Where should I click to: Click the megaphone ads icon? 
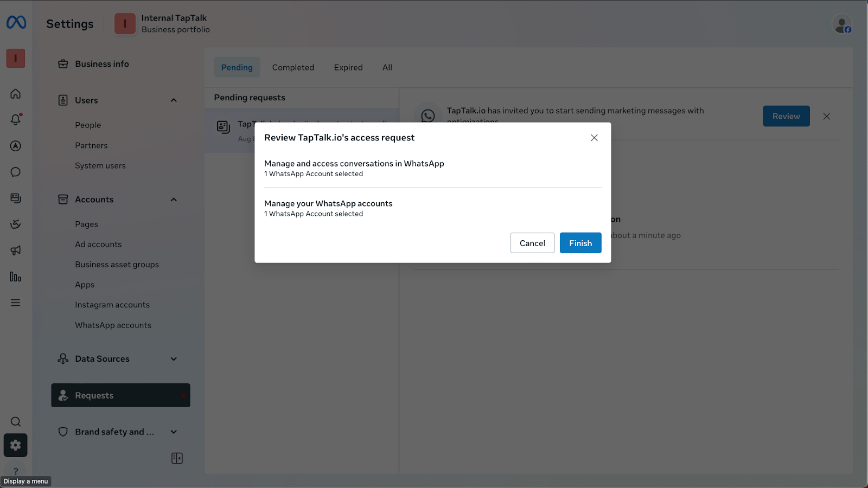pyautogui.click(x=16, y=251)
